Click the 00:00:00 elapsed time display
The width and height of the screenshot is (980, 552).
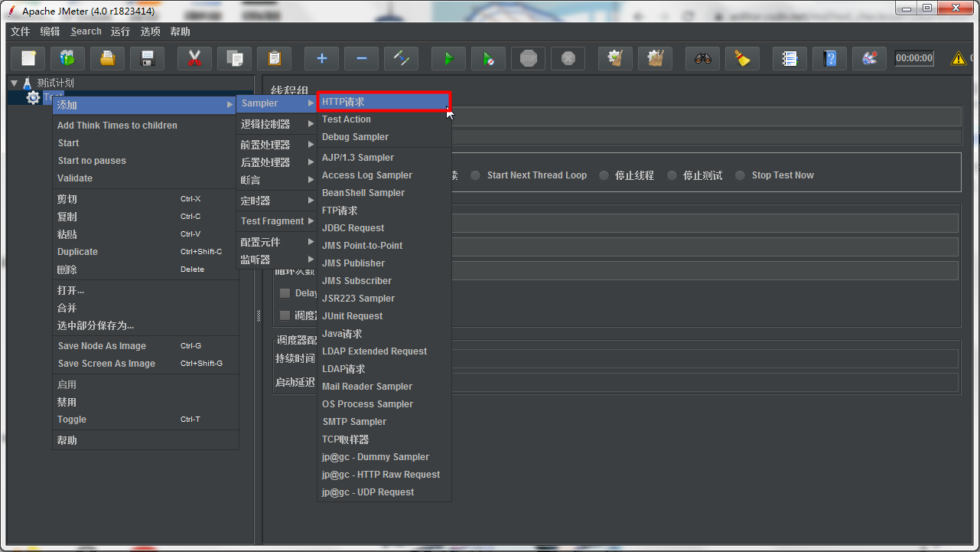point(914,58)
